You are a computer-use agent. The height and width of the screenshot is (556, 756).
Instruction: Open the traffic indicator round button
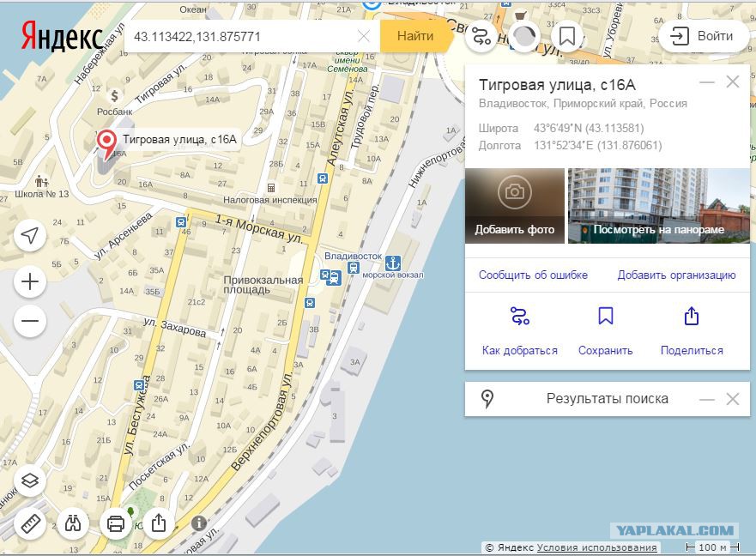(524, 36)
